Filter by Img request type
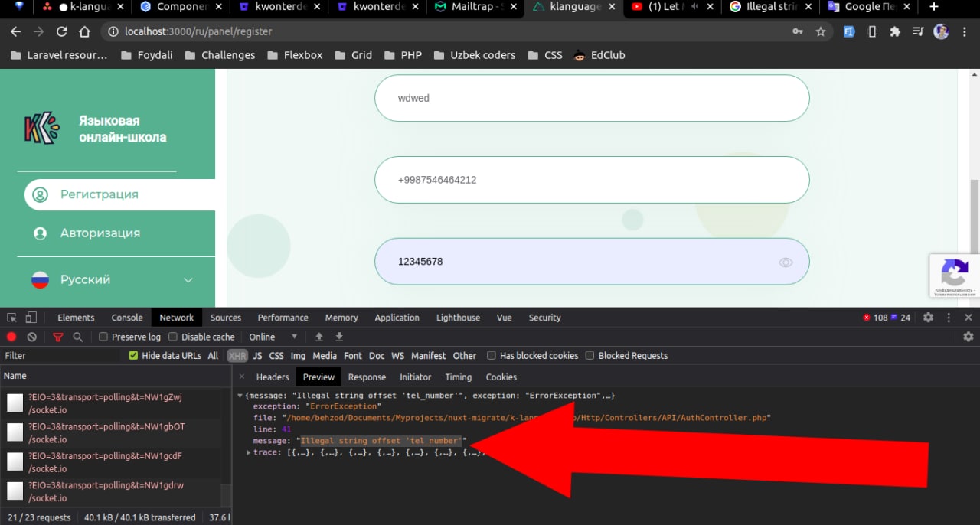 (x=298, y=356)
